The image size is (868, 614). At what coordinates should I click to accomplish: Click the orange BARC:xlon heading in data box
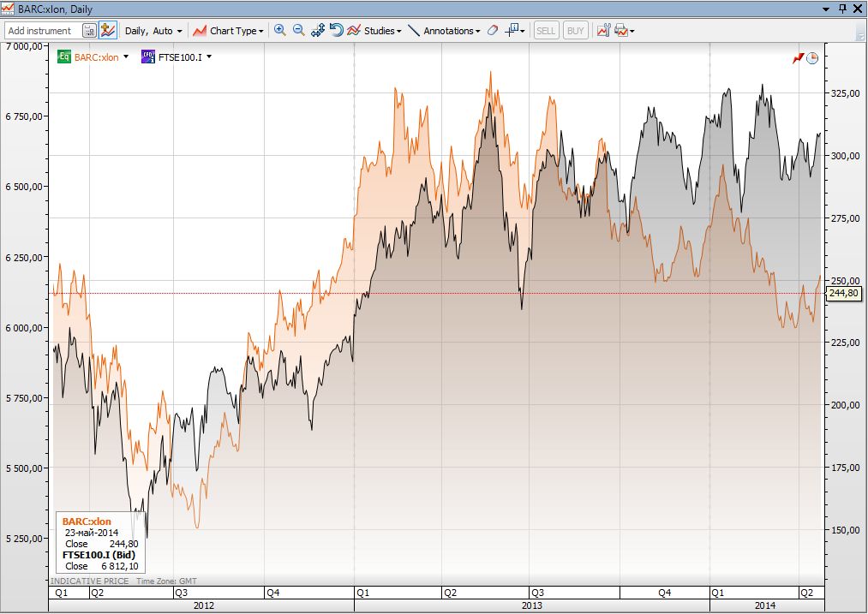tap(87, 522)
